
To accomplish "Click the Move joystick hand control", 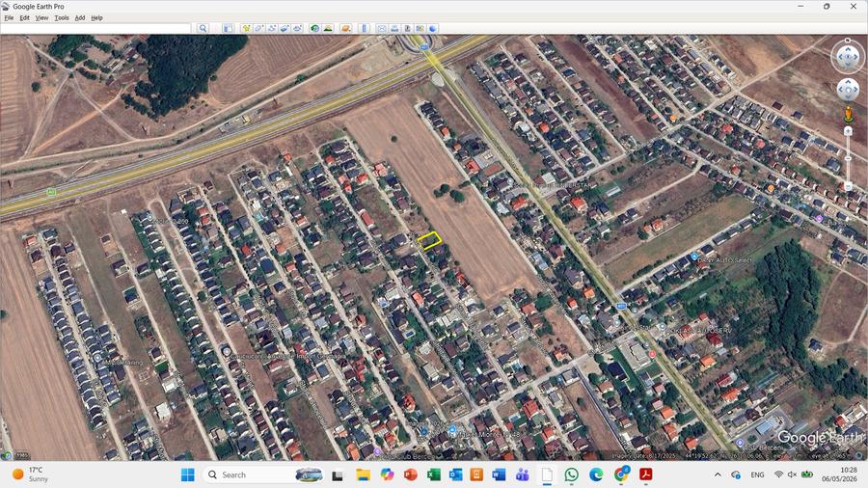I will (848, 90).
